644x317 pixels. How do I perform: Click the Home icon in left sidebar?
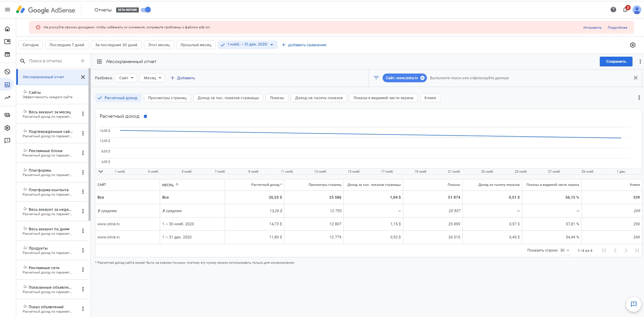[x=7, y=29]
